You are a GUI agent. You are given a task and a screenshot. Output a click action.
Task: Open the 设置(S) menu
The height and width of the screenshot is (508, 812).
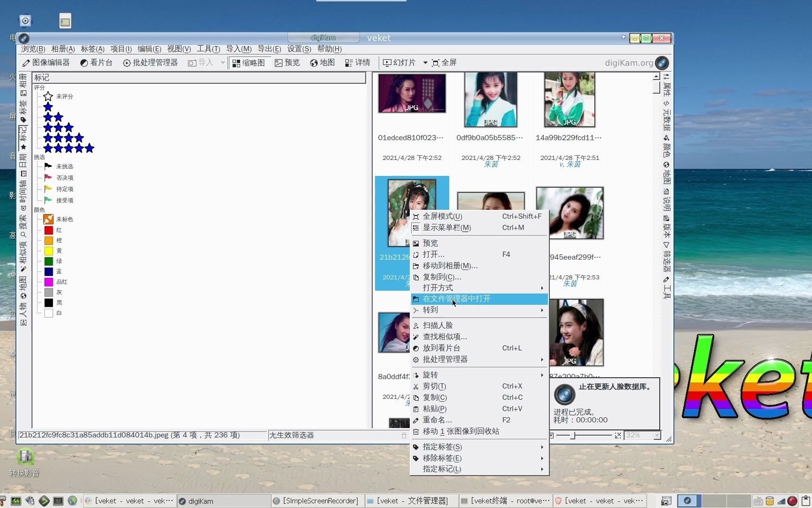click(x=299, y=49)
